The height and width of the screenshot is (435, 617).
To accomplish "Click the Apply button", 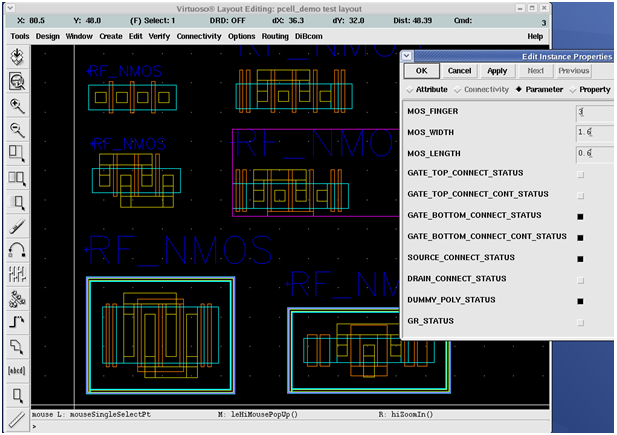I will pos(497,71).
